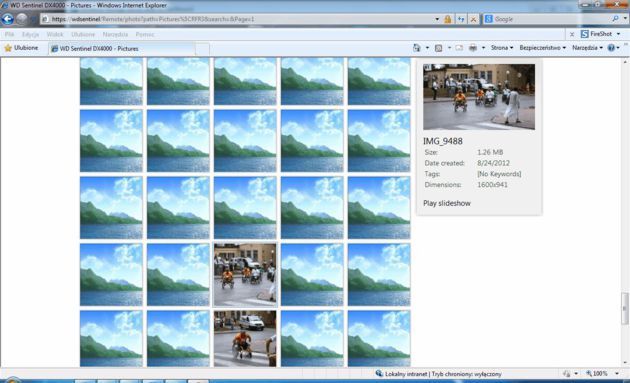The width and height of the screenshot is (630, 383).
Task: Click the vertical scrollbar thumb
Action: tap(625, 309)
